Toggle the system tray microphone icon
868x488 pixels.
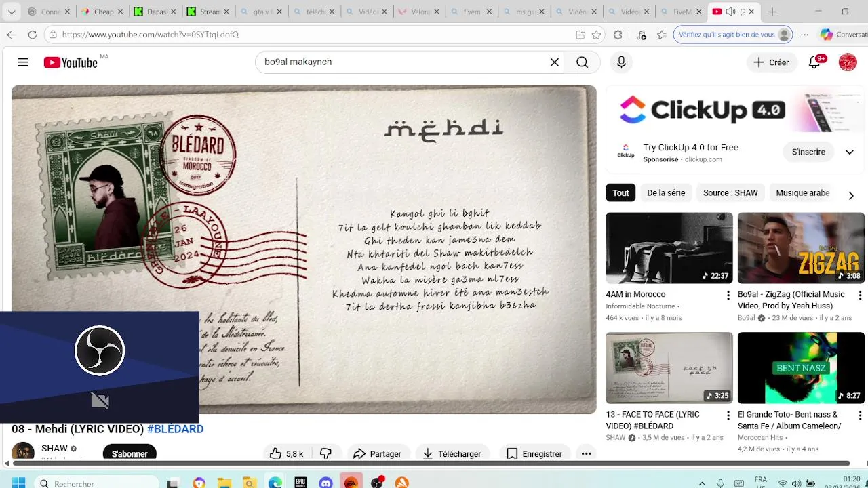coord(720,483)
